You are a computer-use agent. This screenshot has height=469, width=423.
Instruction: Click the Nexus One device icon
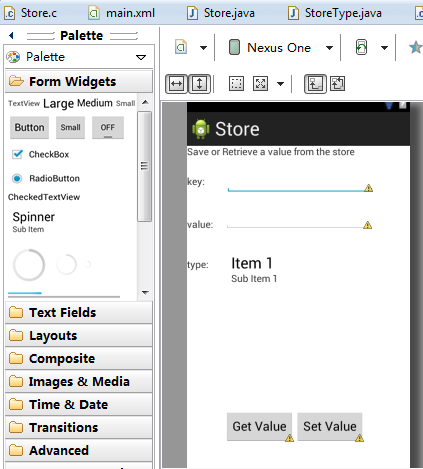coord(234,47)
